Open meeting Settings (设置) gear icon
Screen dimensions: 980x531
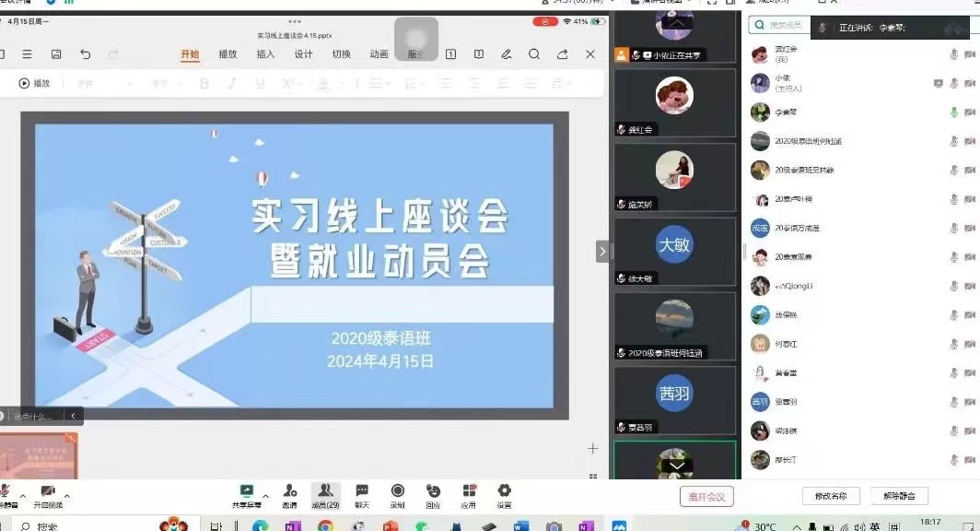coord(504,491)
